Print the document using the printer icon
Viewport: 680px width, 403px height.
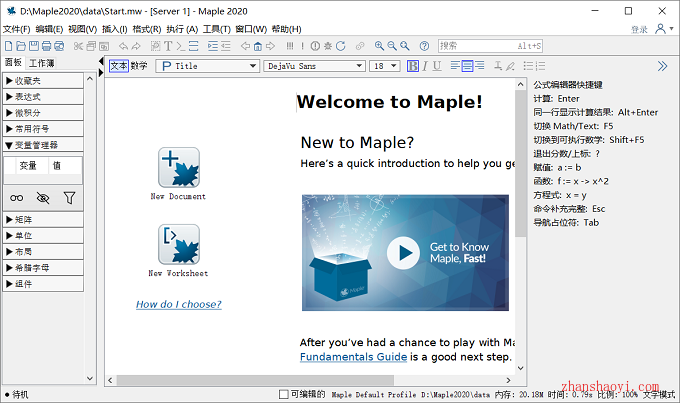coord(46,46)
